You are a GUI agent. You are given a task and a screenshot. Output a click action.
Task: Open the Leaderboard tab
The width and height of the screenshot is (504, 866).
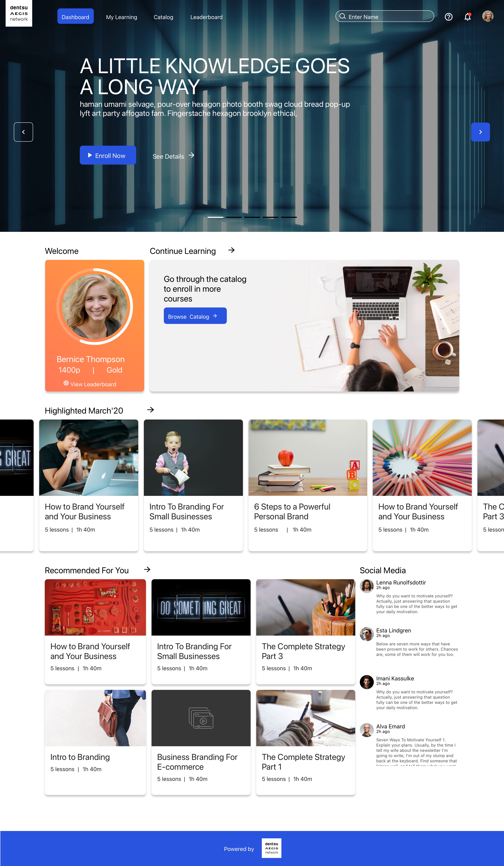tap(206, 17)
